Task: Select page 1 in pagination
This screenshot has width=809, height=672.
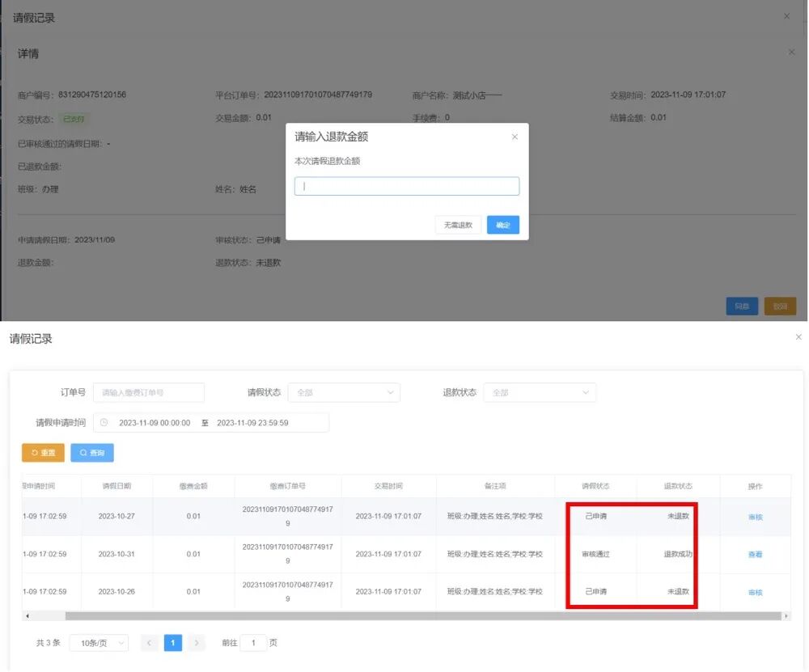Action: tap(173, 643)
